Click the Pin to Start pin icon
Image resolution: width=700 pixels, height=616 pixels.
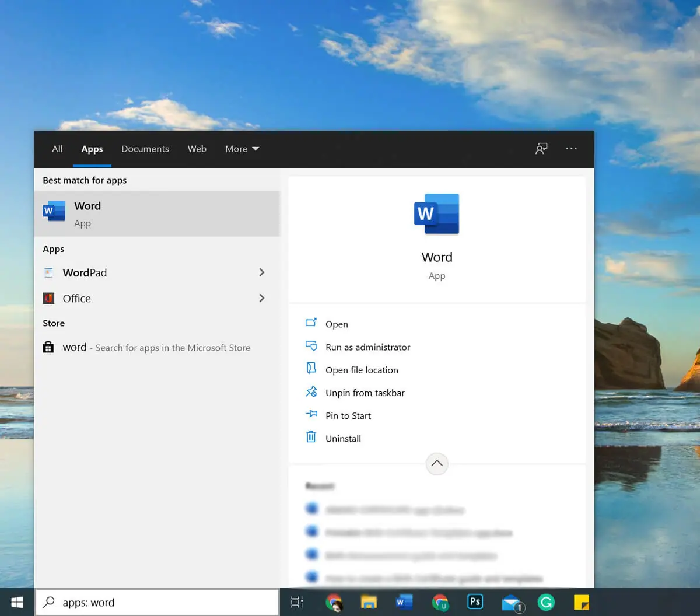tap(311, 414)
